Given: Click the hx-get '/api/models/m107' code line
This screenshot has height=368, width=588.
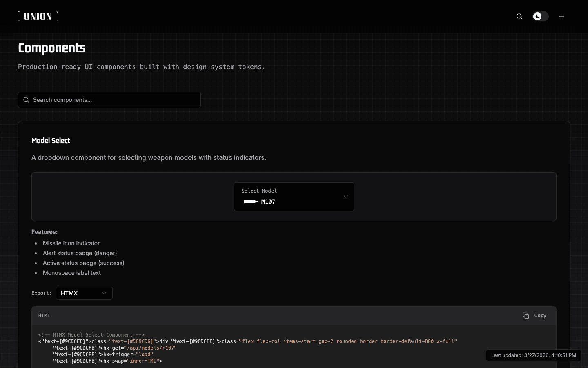Looking at the screenshot, I should [115, 348].
